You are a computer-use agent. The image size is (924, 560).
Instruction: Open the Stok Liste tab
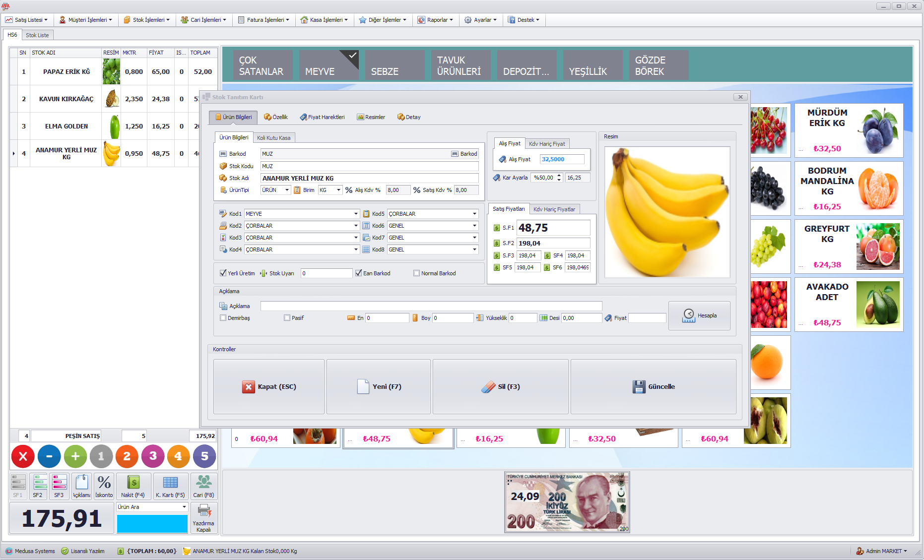point(37,35)
